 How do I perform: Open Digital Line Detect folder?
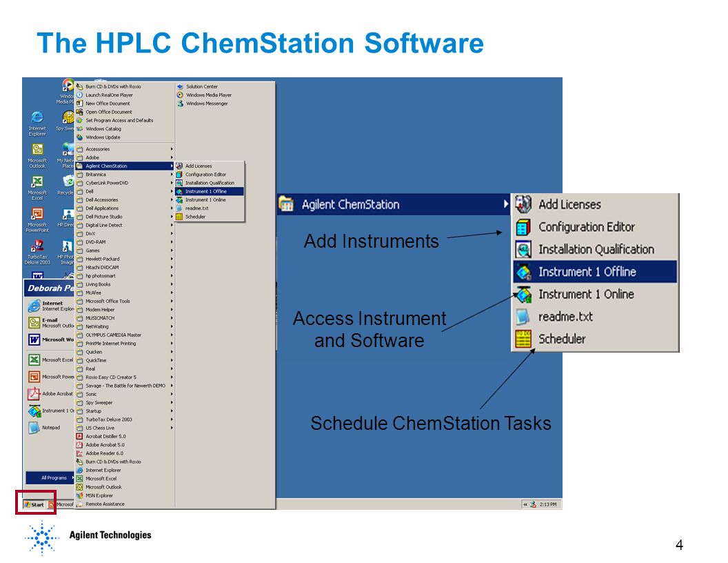pos(124,226)
